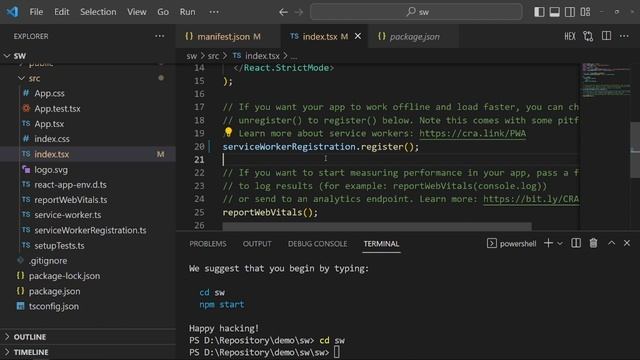
Task: Switch to the PROBLEMS panel tab
Action: pyautogui.click(x=207, y=244)
